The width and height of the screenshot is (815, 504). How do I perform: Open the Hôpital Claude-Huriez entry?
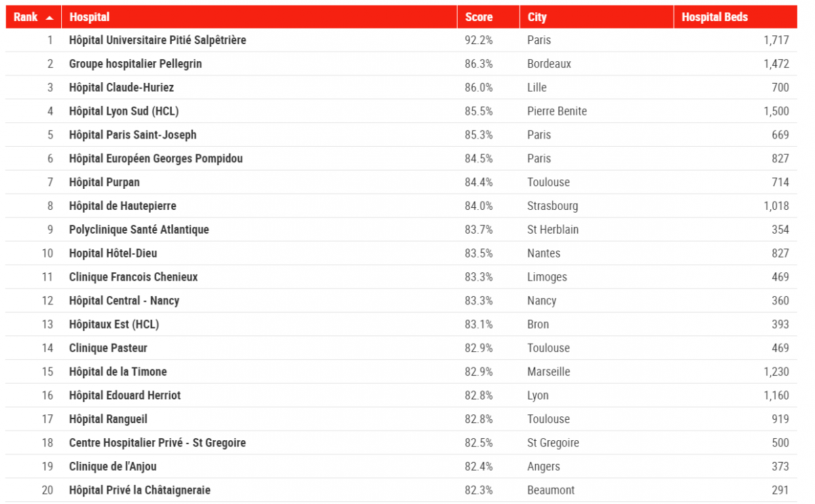click(x=121, y=88)
